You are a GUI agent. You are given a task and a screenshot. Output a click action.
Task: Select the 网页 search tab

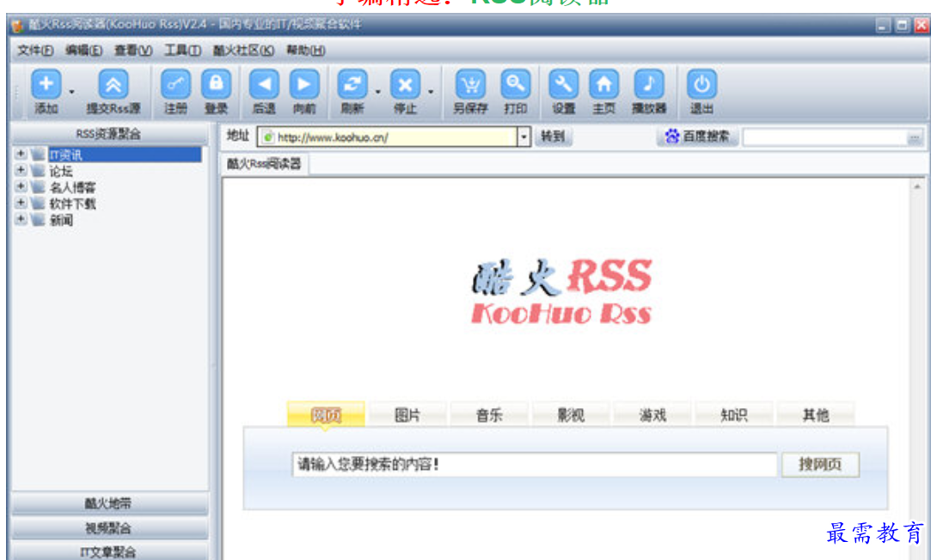click(x=326, y=415)
